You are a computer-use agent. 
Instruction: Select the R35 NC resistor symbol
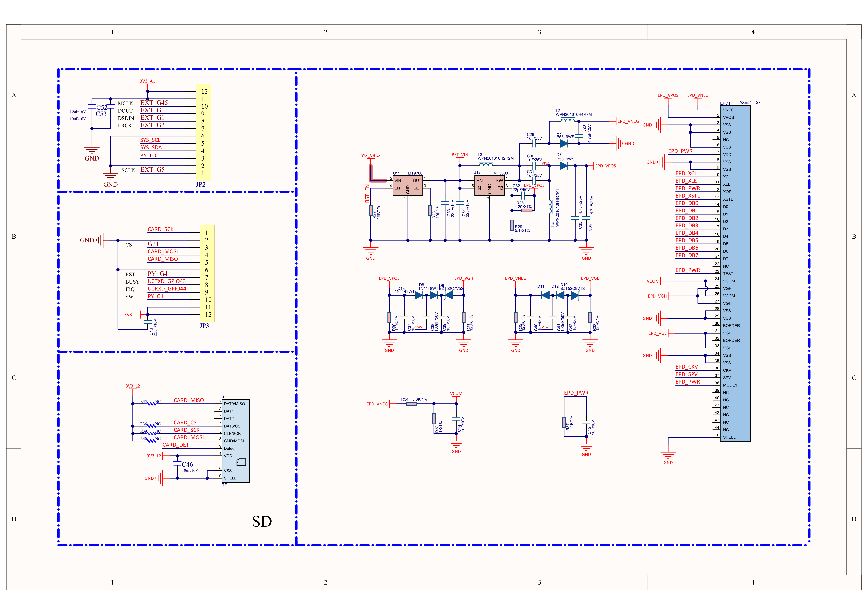(151, 404)
